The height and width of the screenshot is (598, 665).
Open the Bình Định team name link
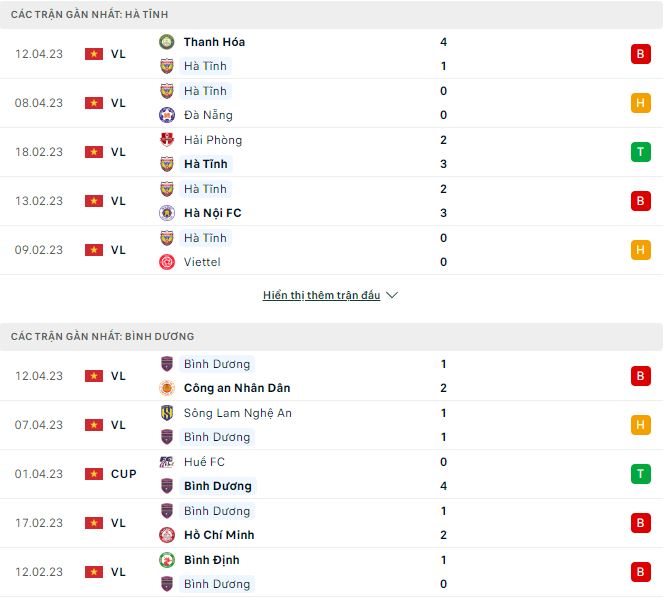click(211, 560)
